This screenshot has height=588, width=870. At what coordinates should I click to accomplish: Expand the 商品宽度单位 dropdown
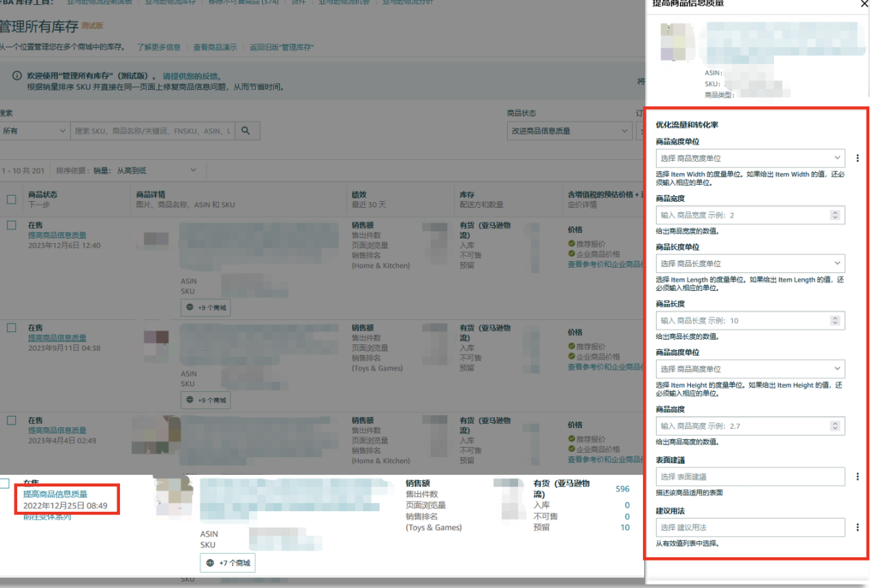(750, 158)
